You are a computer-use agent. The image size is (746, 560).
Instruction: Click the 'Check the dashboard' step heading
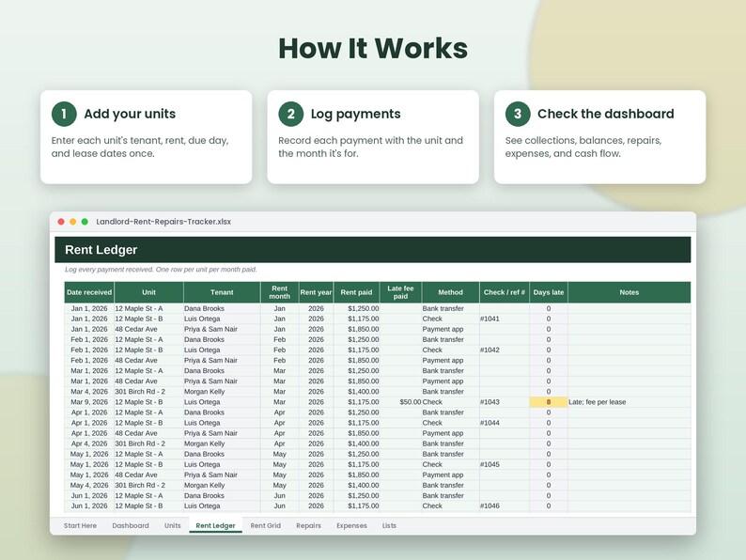point(606,114)
